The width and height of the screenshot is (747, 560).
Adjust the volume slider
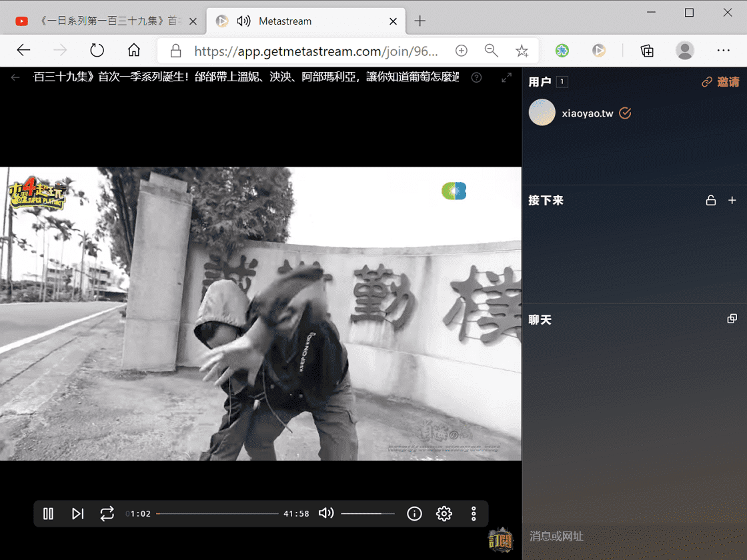coord(367,514)
